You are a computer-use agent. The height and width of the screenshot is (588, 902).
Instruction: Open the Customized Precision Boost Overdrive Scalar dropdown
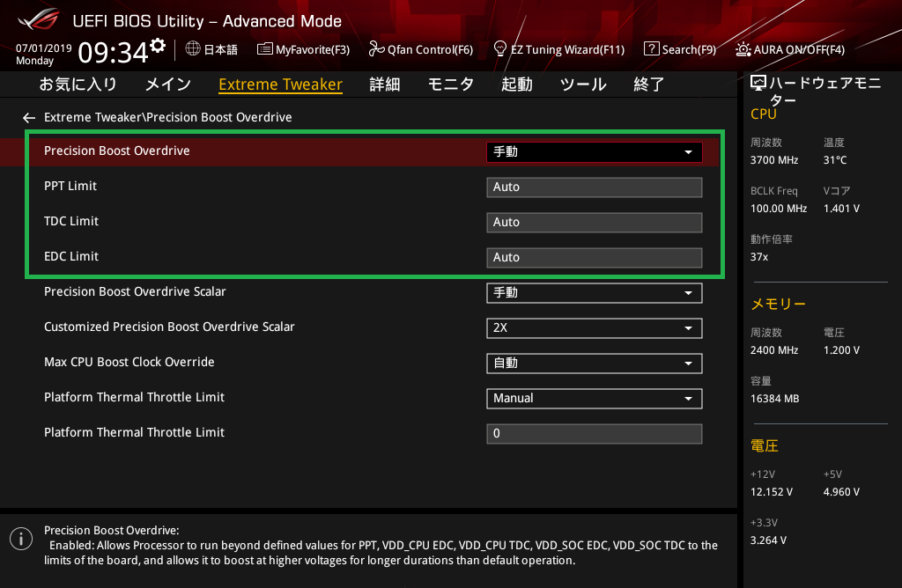pos(594,327)
